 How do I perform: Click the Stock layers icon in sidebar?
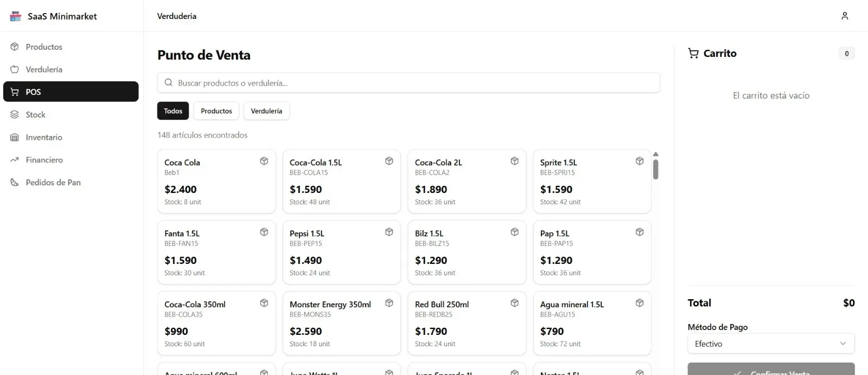[15, 115]
